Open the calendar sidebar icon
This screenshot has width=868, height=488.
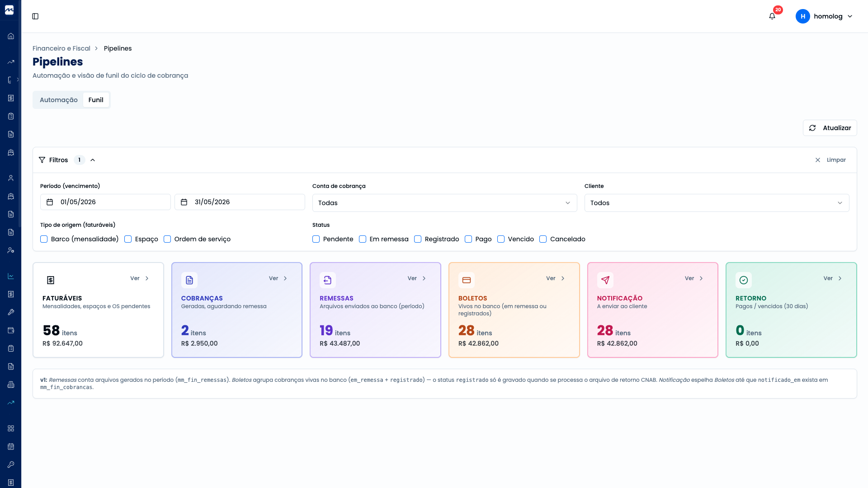click(11, 446)
